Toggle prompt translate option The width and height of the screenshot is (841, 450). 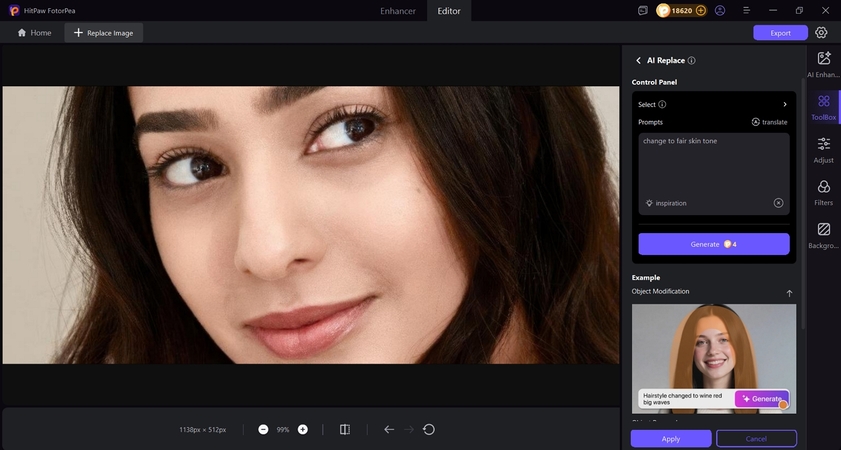click(769, 122)
